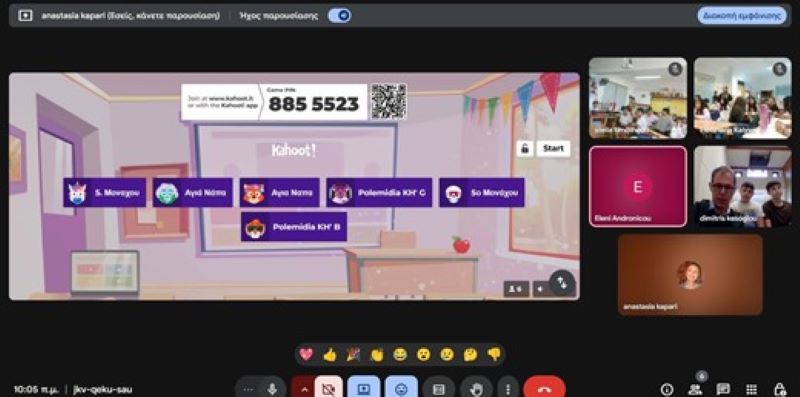Leave the call with the red hang-up button

[544, 389]
